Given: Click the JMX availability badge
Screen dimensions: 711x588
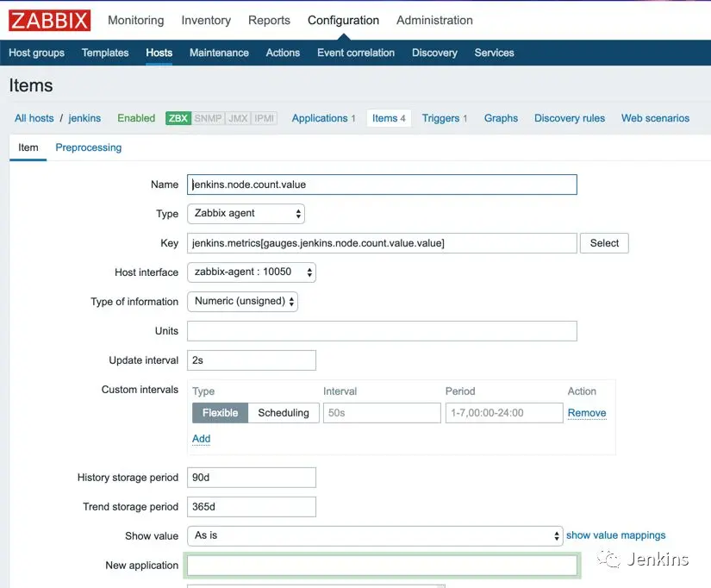Looking at the screenshot, I should click(x=238, y=118).
